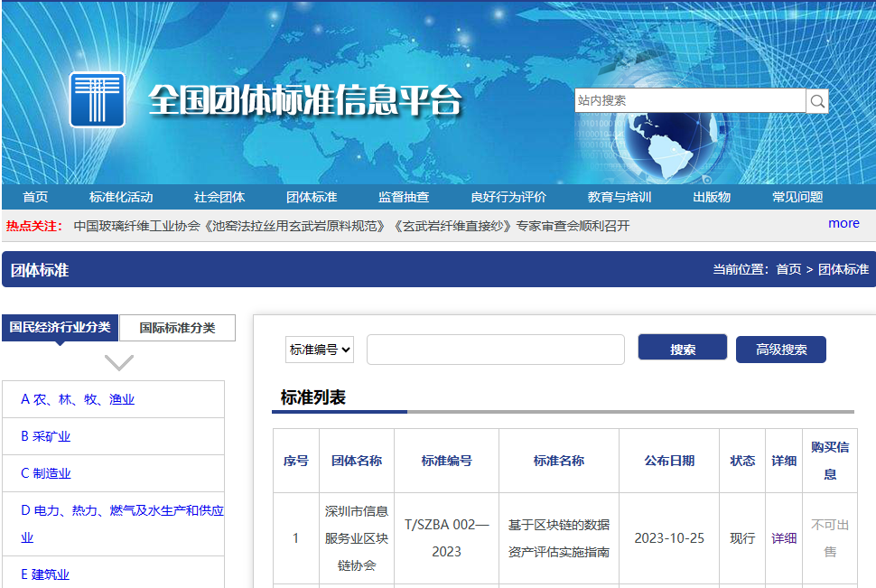Select the 国民经济行业分类 tab
This screenshot has height=588, width=876.
61,327
